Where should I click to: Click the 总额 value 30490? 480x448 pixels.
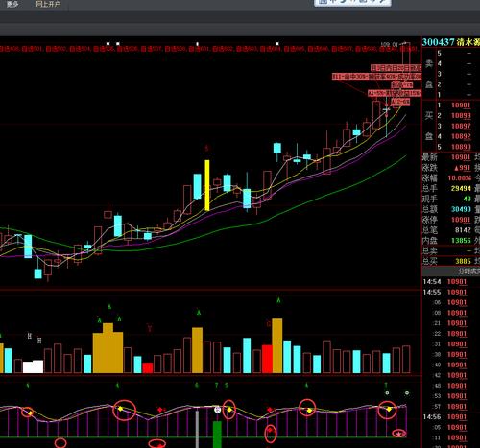[461, 209]
